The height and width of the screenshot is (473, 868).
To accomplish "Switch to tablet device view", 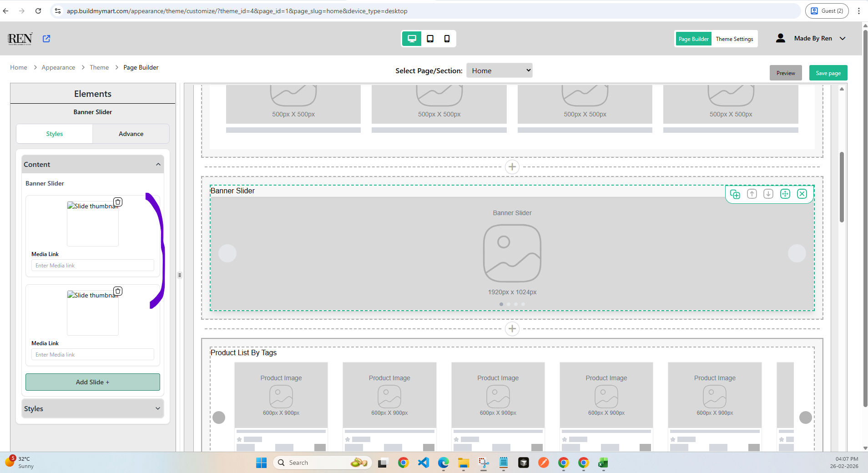I will [430, 39].
